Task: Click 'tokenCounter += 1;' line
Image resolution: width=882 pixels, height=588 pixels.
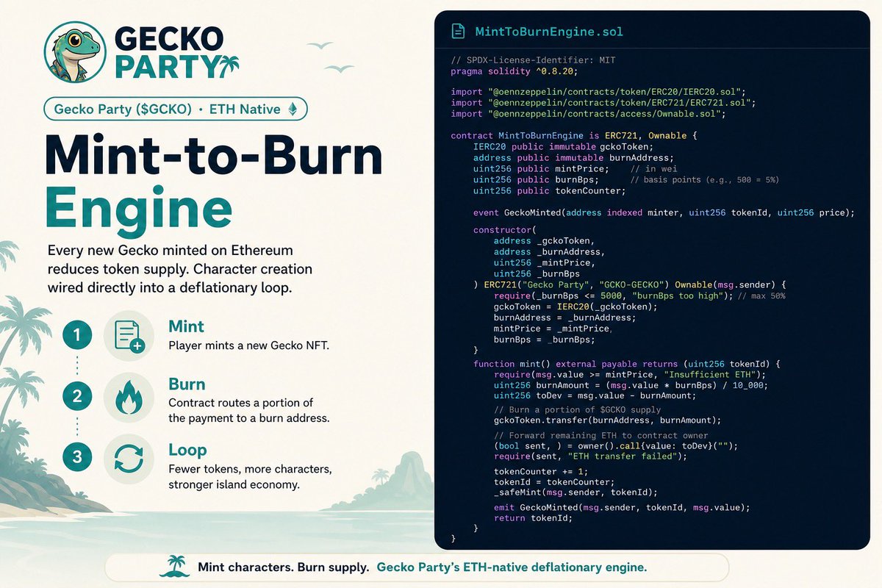Action: click(540, 472)
